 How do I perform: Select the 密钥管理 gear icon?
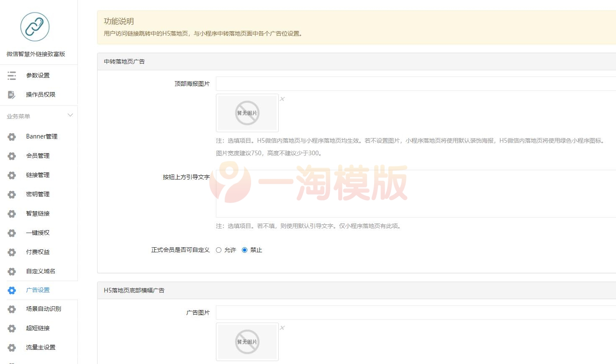[x=11, y=194]
